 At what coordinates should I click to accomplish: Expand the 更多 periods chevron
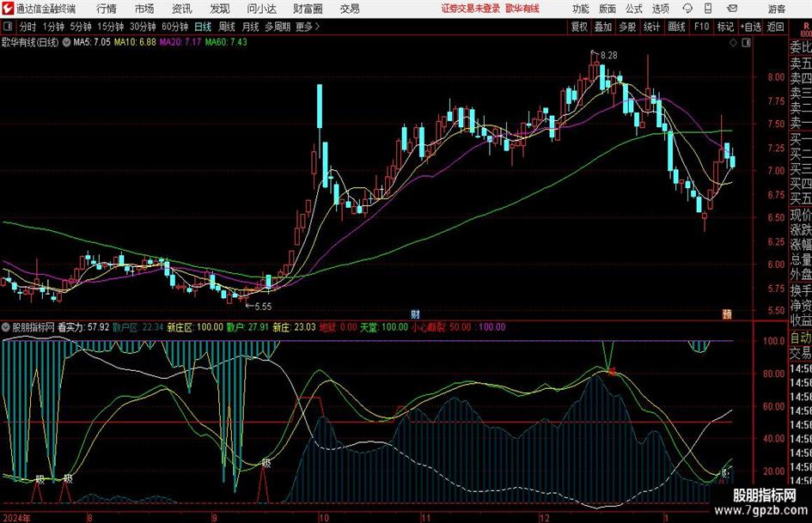pos(317,27)
